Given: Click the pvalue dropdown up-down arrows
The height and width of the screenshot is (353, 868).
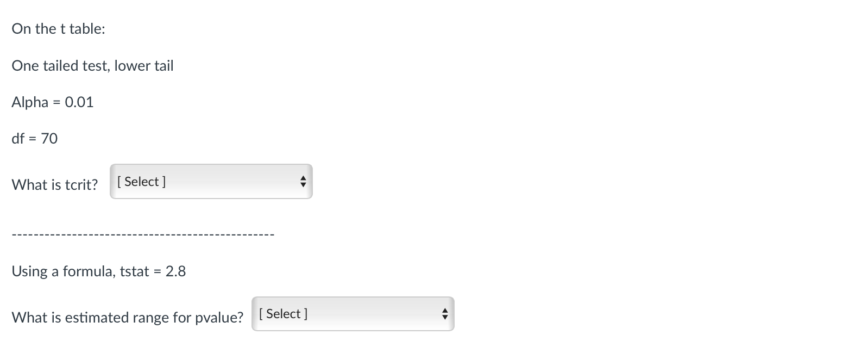Looking at the screenshot, I should pos(445,314).
